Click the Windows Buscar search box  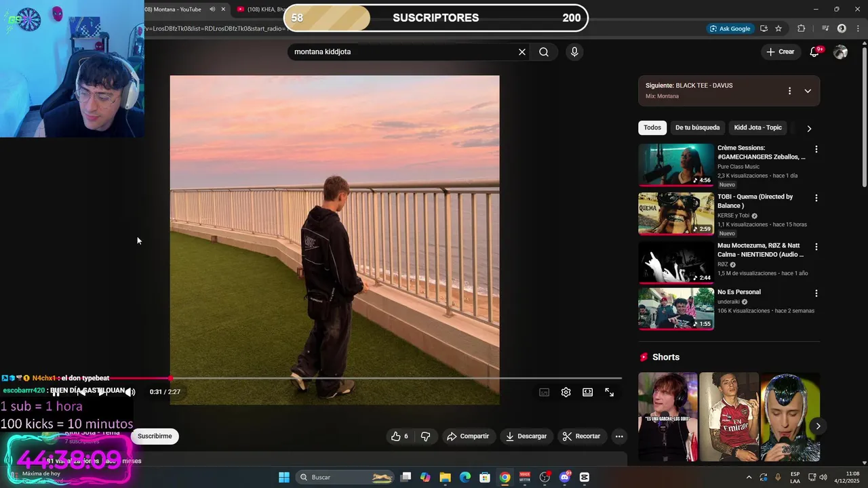(x=347, y=477)
